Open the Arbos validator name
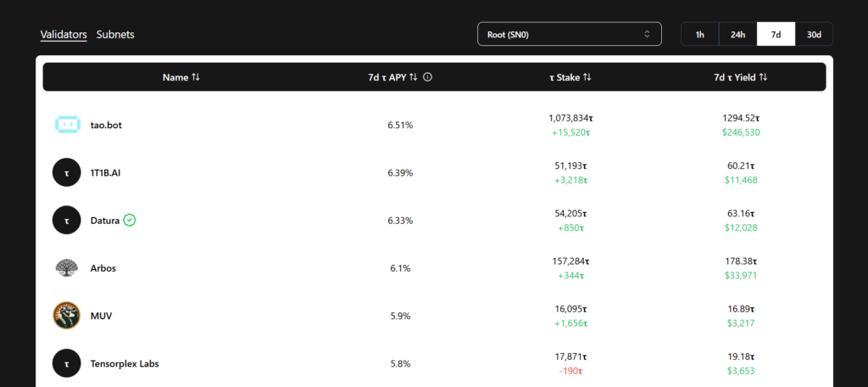 coord(103,268)
